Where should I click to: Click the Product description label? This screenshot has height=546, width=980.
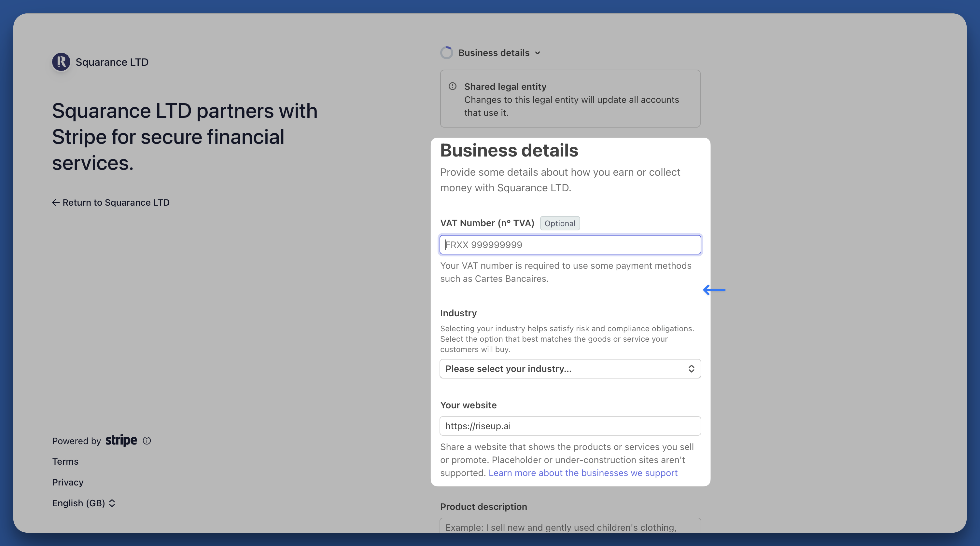pos(483,506)
